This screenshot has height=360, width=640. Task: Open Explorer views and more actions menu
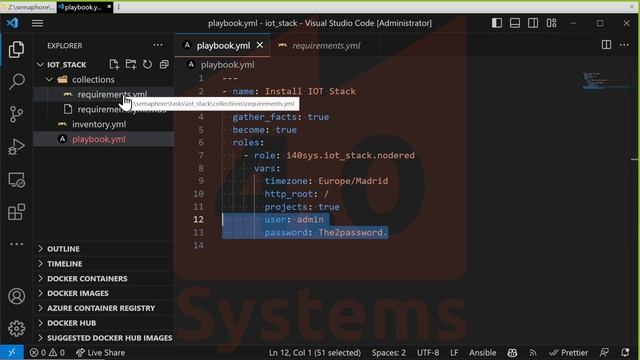(158, 45)
